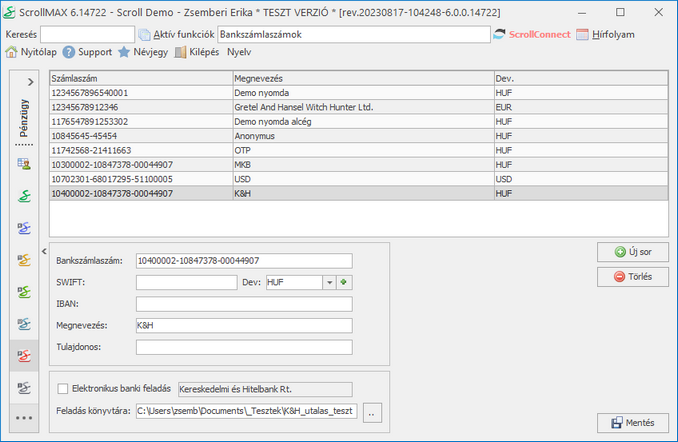The width and height of the screenshot is (678, 442).
Task: Click the Aktív funkciók windows icon
Action: pyautogui.click(x=144, y=34)
